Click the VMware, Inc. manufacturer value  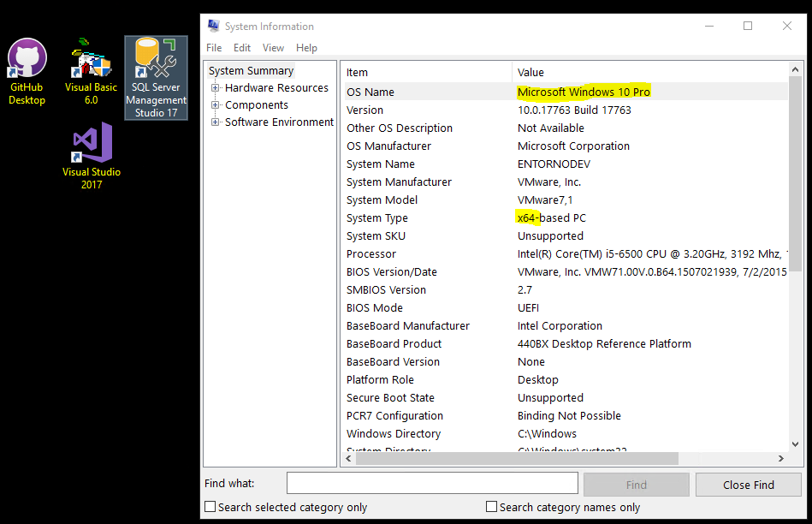point(549,182)
